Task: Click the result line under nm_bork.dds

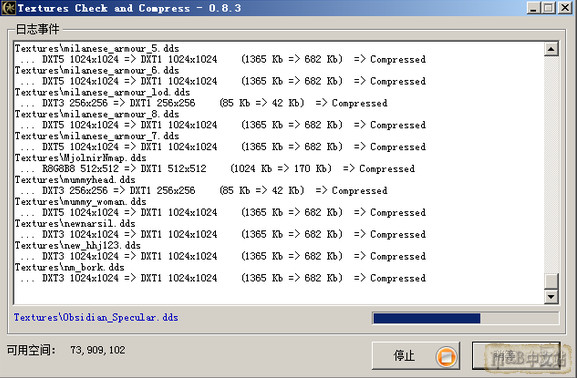Action: [223, 278]
